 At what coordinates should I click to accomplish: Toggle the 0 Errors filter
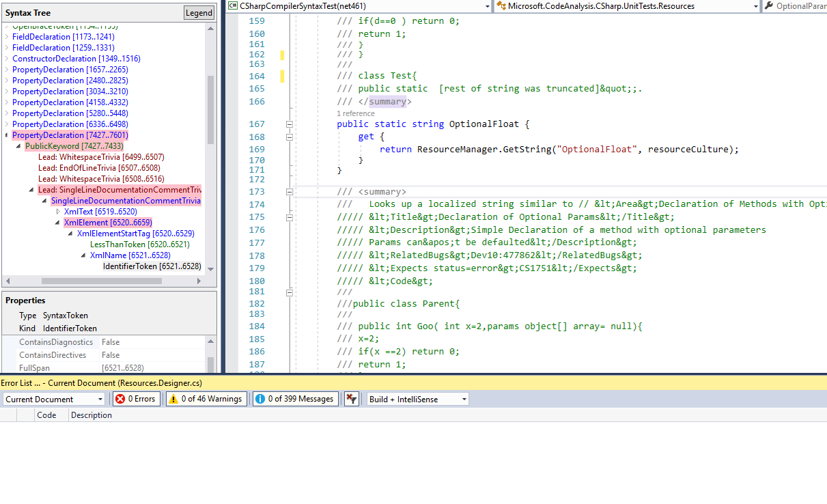(x=136, y=399)
